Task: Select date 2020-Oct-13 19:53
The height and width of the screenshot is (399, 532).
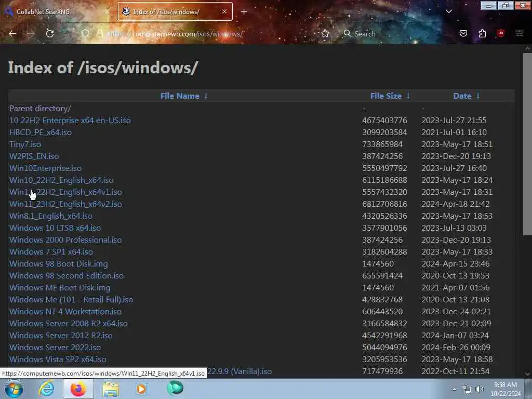Action: pyautogui.click(x=455, y=275)
